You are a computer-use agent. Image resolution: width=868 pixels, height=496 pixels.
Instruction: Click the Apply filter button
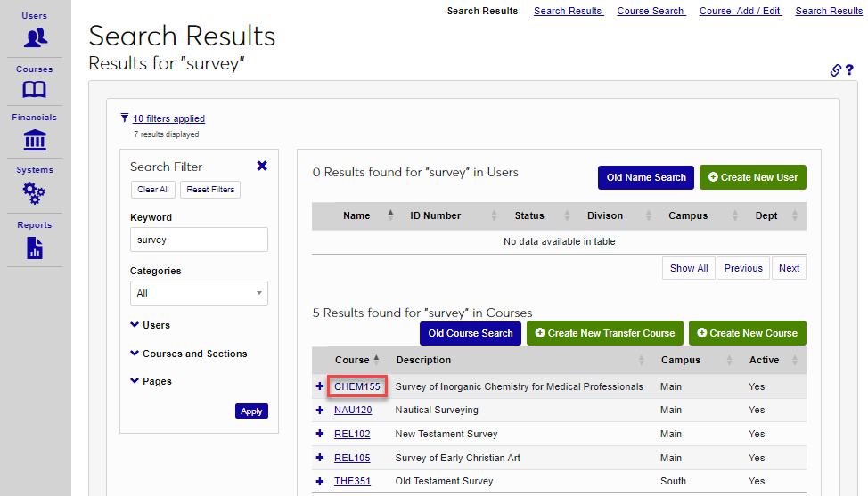[251, 411]
